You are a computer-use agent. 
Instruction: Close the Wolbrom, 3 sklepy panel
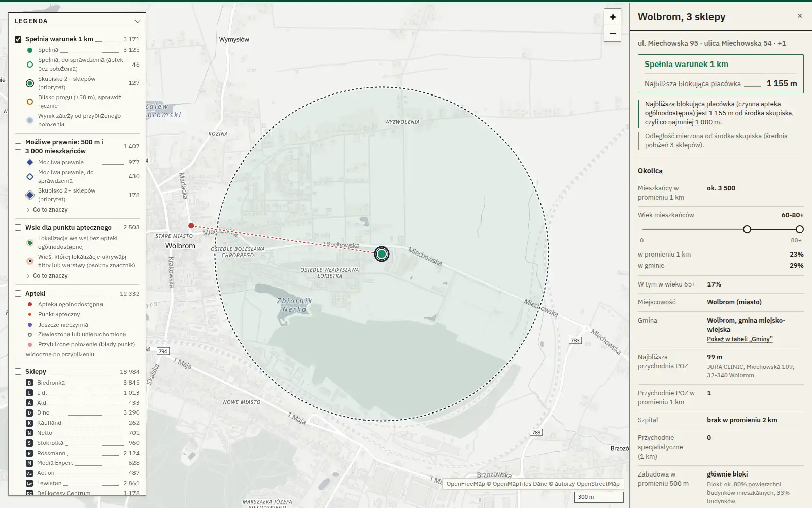pyautogui.click(x=800, y=16)
